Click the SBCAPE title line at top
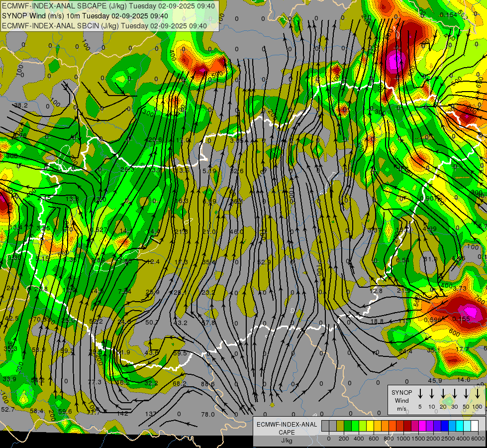Viewport: 487px width, 448px height. click(x=108, y=6)
